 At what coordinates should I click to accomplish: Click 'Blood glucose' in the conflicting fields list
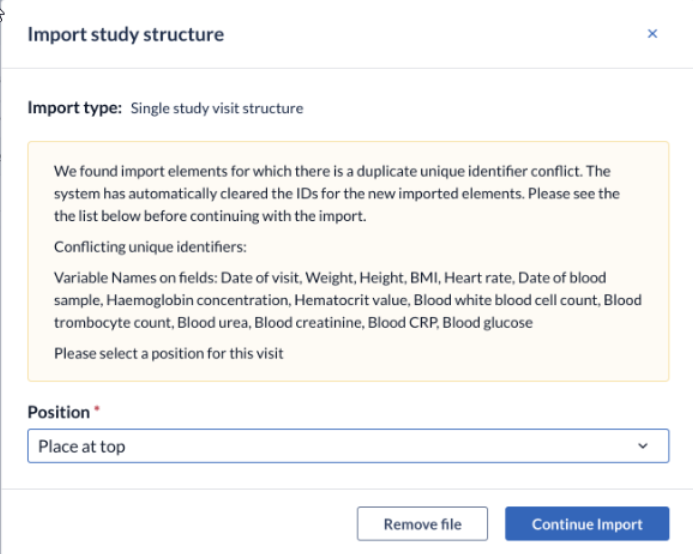pyautogui.click(x=487, y=323)
